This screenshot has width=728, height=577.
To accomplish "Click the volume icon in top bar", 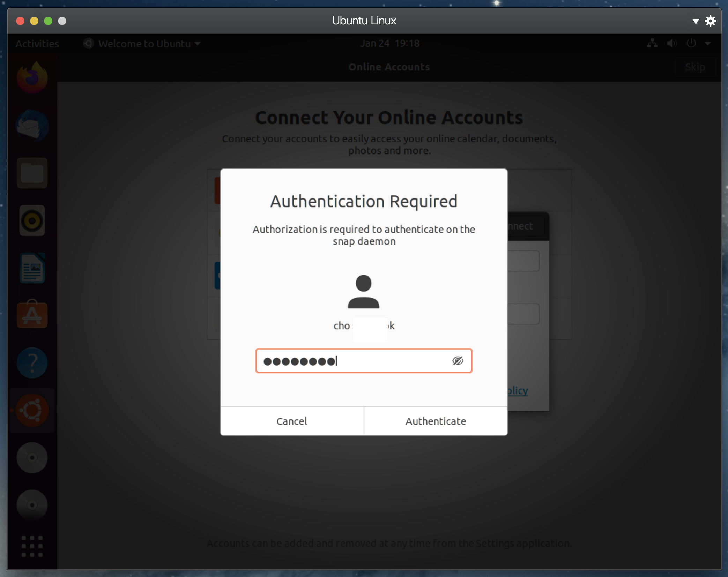I will pos(671,44).
